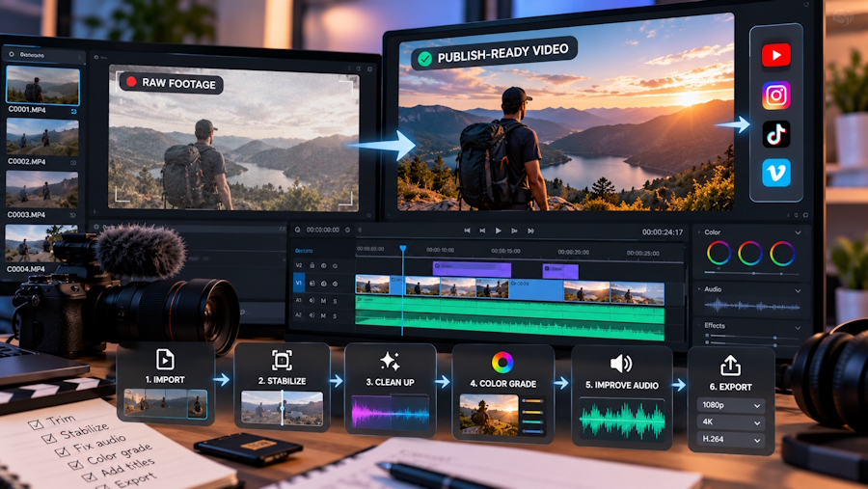Jump to sequence start in transport bar
This screenshot has width=868, height=489.
[x=467, y=231]
